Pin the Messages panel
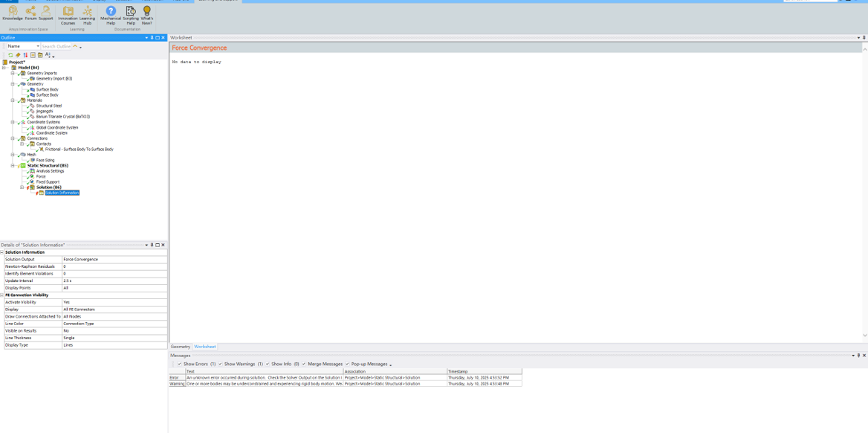This screenshot has height=433, width=868. tap(858, 356)
